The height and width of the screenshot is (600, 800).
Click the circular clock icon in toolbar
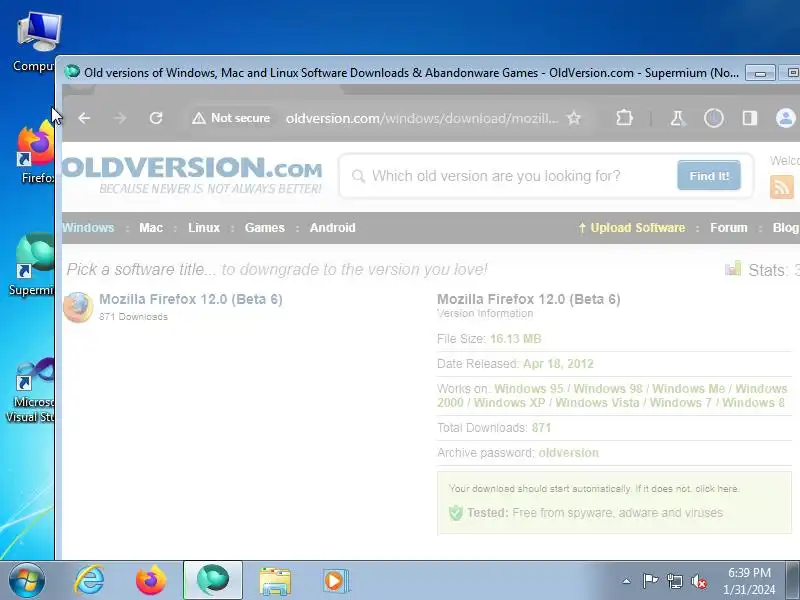(x=714, y=118)
